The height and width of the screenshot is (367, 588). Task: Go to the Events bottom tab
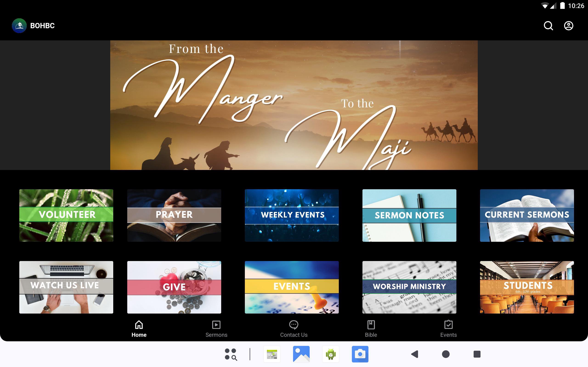pos(448,329)
